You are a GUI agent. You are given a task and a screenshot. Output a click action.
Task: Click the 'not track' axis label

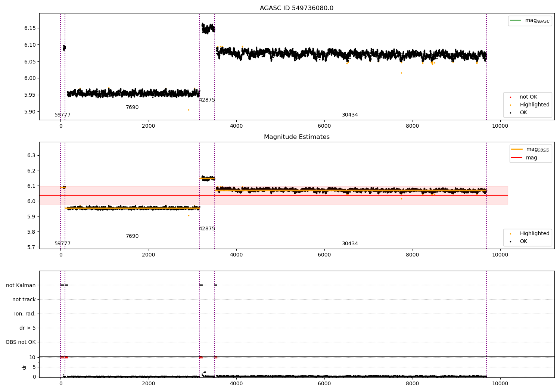[24, 299]
